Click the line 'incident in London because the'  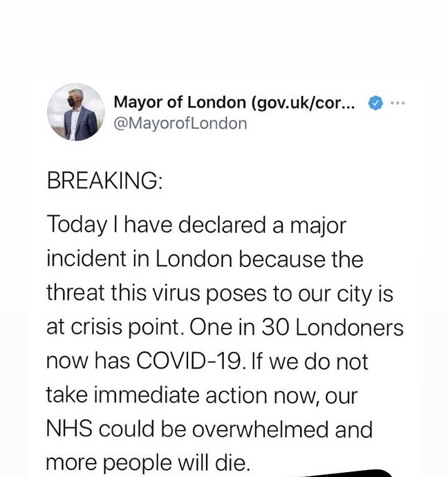click(205, 259)
